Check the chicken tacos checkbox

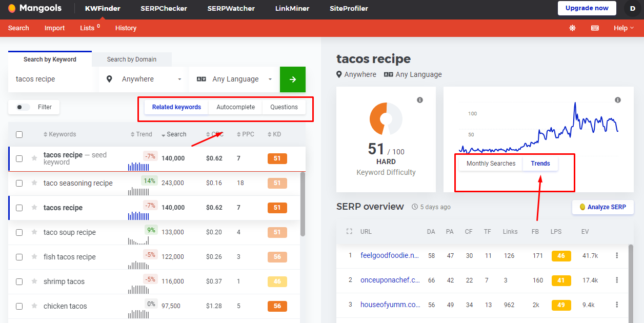[x=19, y=306]
